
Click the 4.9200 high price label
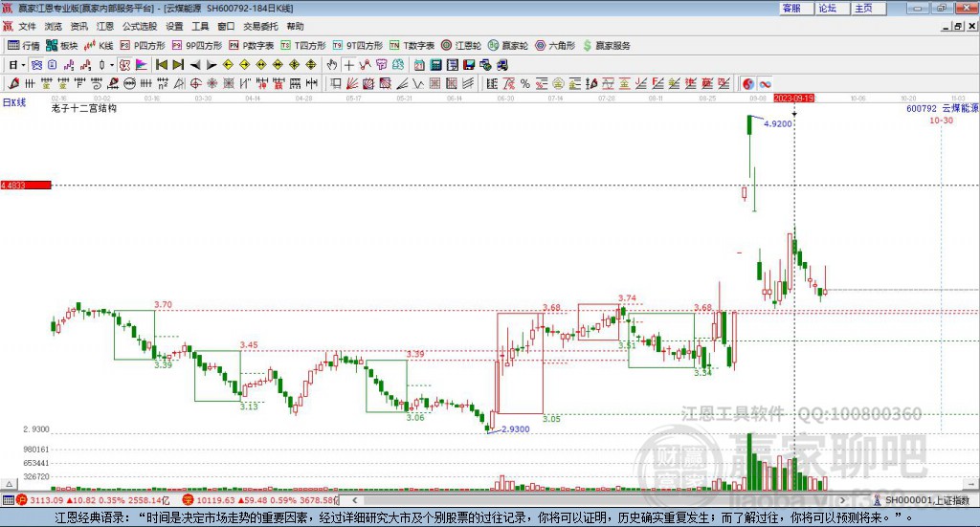tap(777, 124)
